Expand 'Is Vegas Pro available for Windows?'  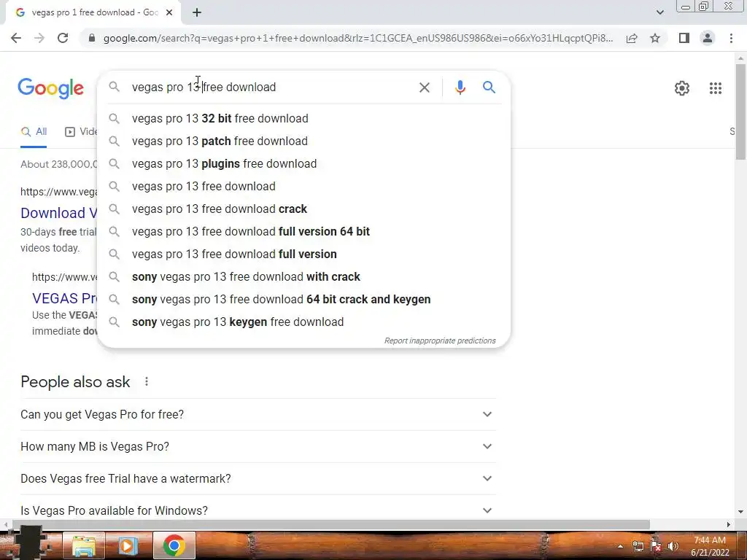click(258, 510)
